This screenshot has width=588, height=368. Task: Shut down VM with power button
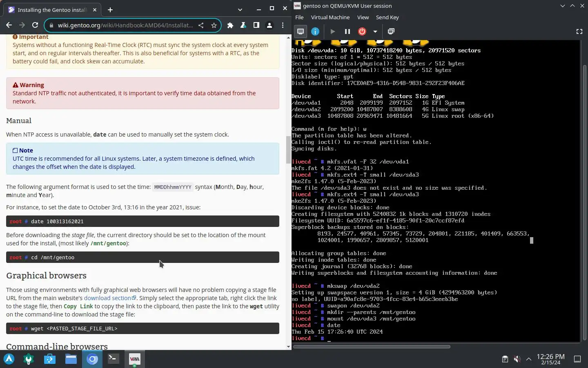point(362,31)
